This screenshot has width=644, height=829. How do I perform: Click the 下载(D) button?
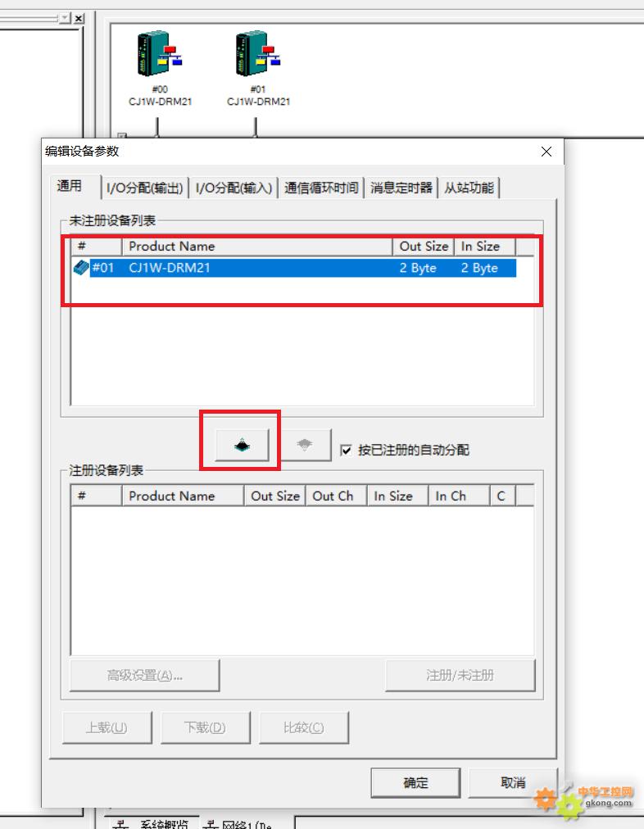click(205, 728)
